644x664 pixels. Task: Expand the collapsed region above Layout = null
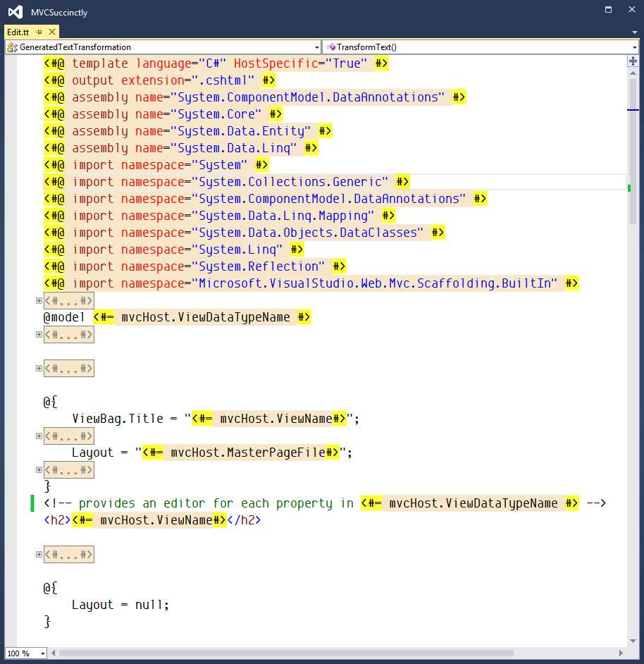39,554
